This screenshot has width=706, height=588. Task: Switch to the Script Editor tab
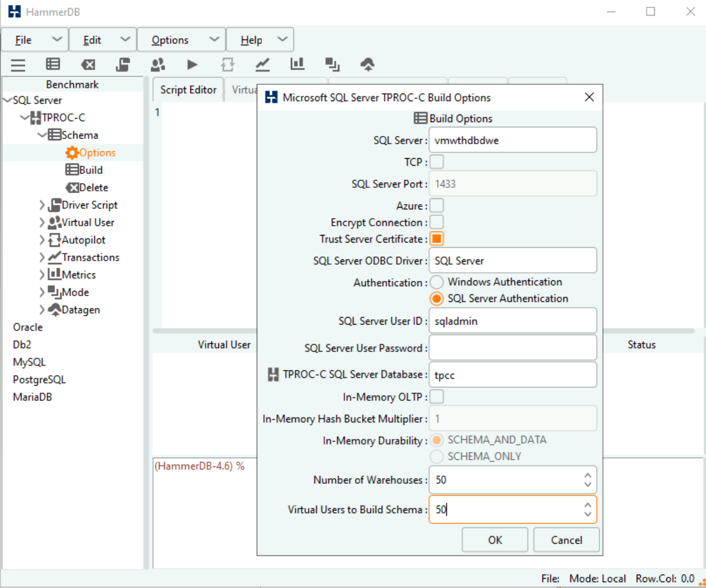[188, 90]
